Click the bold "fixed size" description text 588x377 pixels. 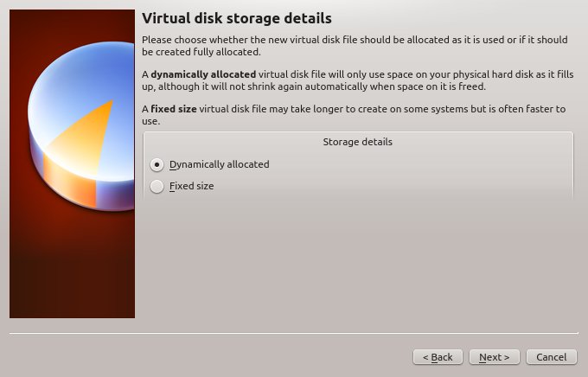174,109
